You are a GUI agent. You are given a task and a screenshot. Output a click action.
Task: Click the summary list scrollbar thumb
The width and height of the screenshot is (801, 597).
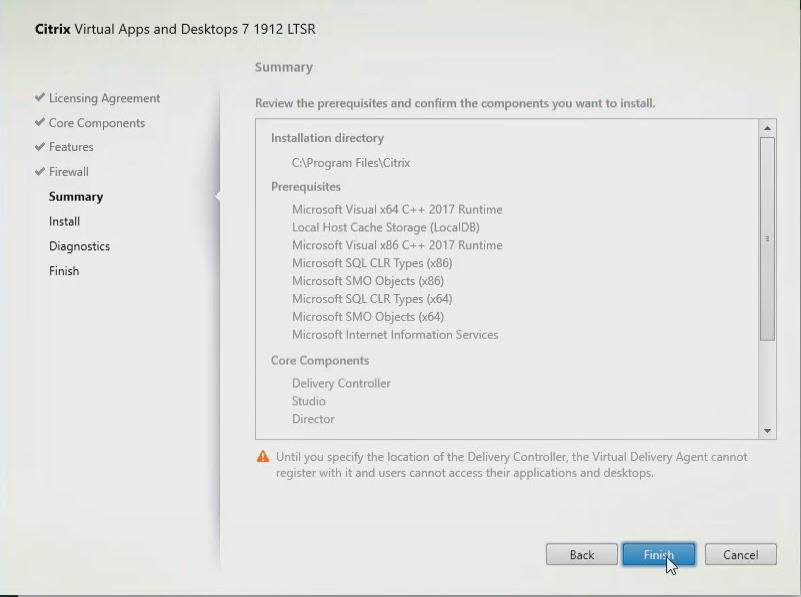tap(767, 238)
